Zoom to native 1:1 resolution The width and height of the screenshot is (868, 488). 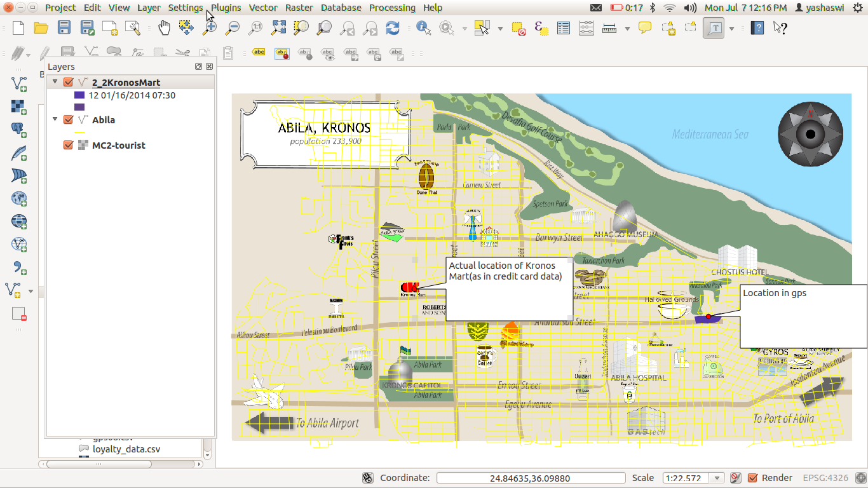coord(255,28)
